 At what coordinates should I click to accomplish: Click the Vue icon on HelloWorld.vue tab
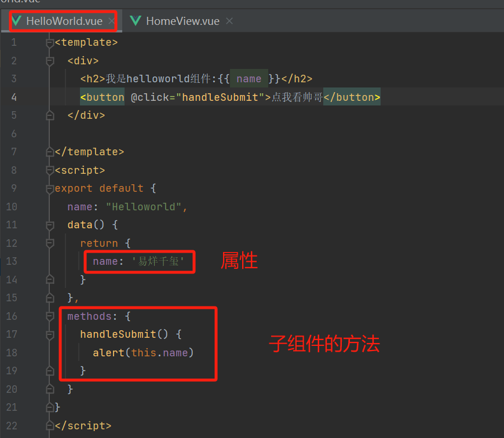pyautogui.click(x=16, y=21)
